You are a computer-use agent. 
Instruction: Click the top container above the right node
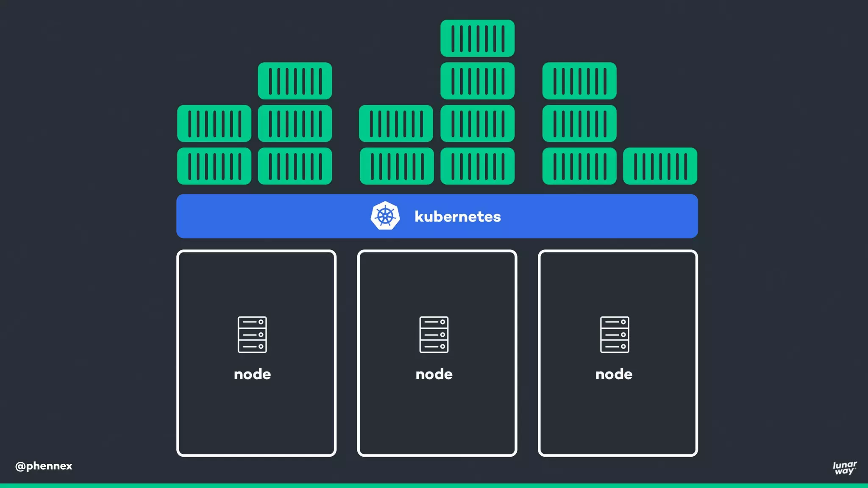coord(579,81)
